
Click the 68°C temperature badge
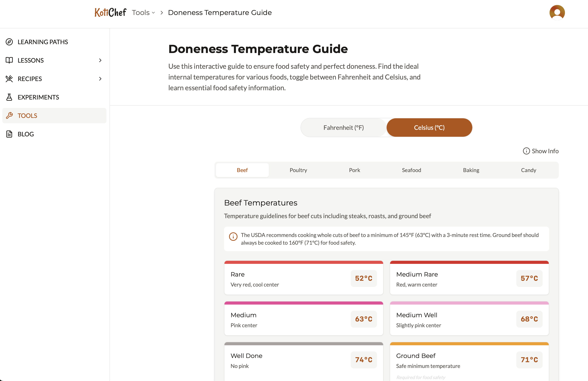tap(529, 319)
